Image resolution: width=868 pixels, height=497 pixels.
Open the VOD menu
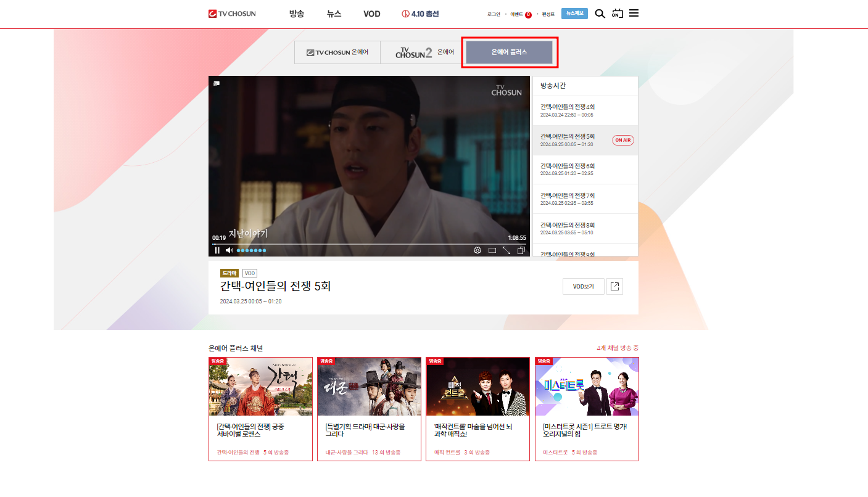[372, 14]
